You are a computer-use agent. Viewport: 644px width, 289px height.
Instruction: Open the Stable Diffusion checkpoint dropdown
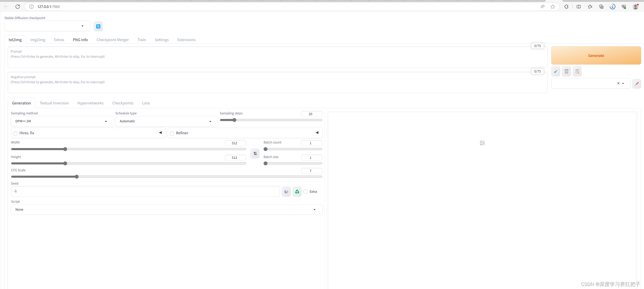pos(47,26)
